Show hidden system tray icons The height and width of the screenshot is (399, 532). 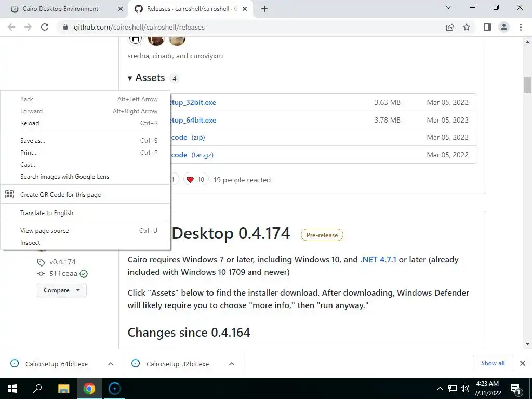tap(440, 389)
